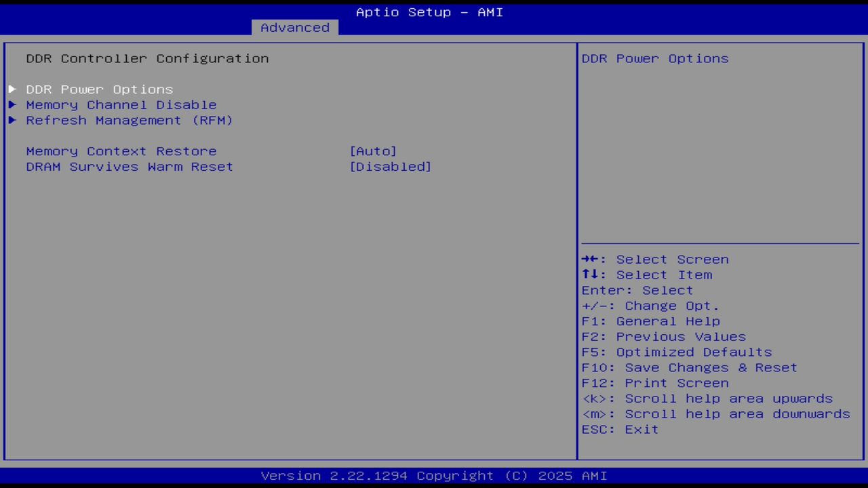868x488 pixels.
Task: Open the [Auto] value for Memory Context Restore
Action: (374, 151)
